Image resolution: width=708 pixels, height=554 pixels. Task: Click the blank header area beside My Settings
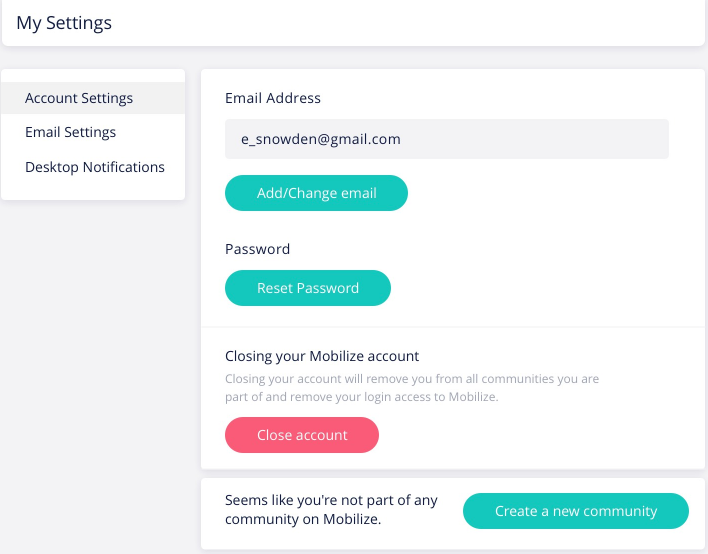(406, 23)
